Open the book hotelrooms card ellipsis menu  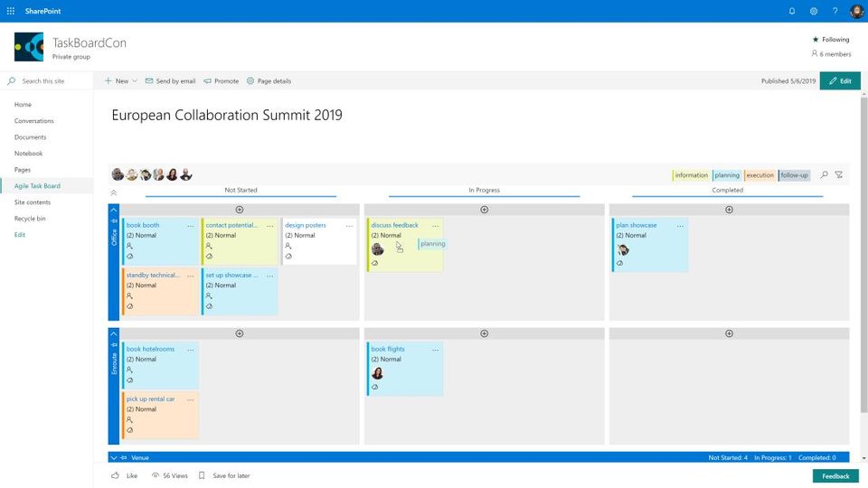191,350
